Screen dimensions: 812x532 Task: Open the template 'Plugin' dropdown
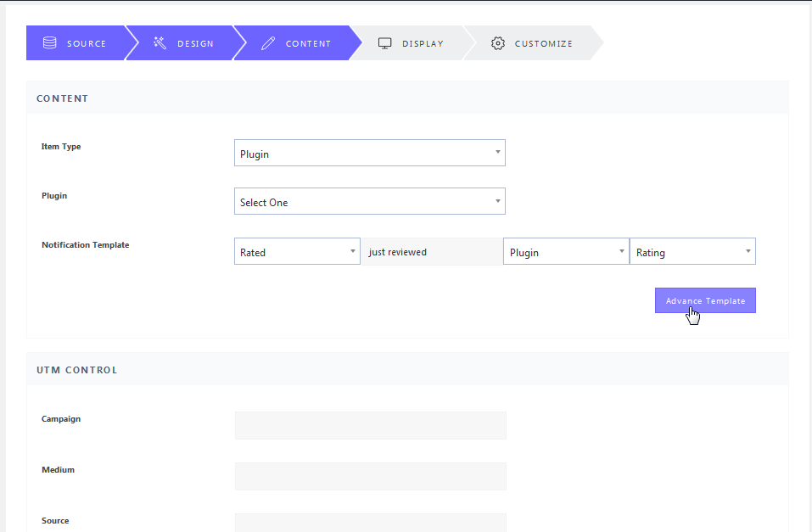tap(566, 251)
